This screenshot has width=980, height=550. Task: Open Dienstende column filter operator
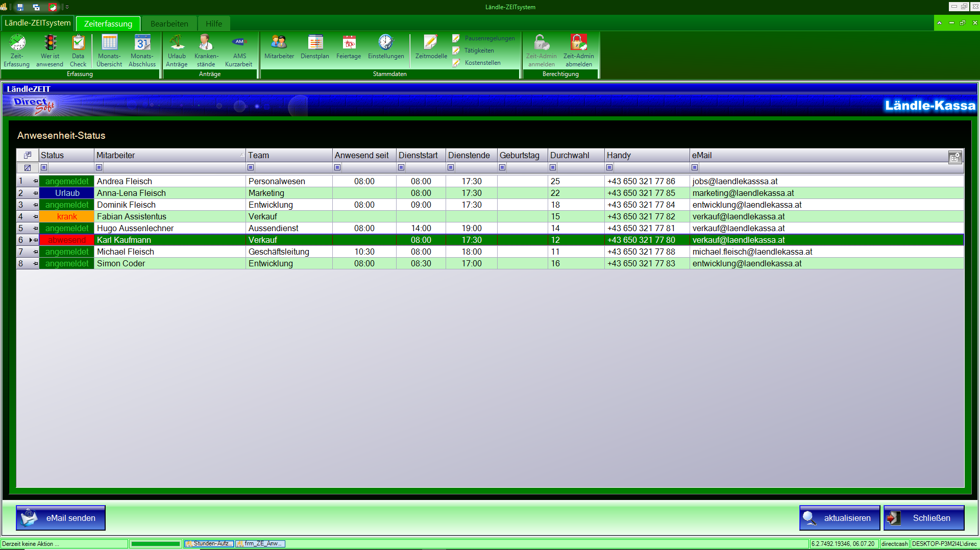(451, 167)
